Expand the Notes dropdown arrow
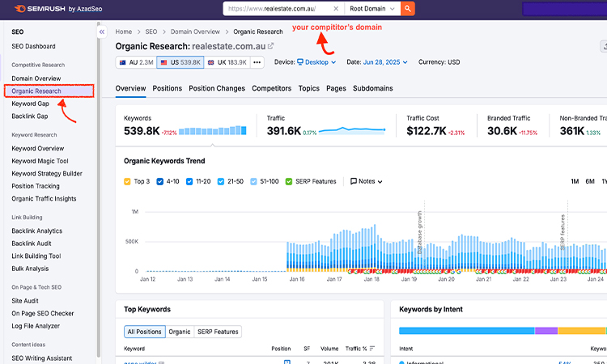This screenshot has width=607, height=364. coord(380,181)
